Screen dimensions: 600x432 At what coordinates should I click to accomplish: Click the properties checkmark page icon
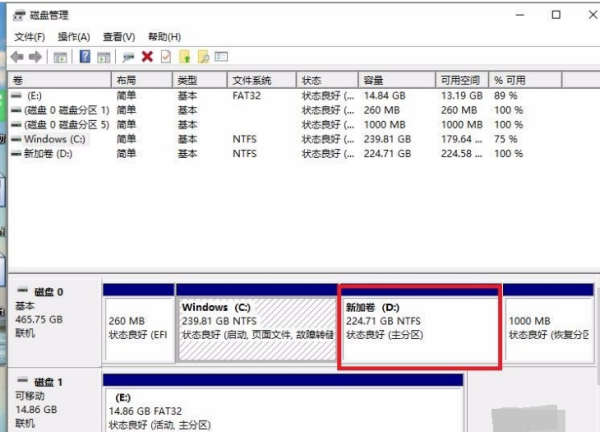pos(166,57)
